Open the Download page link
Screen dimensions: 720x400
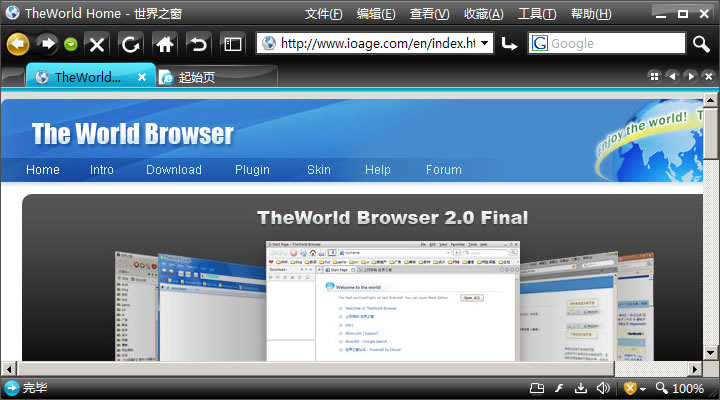pos(174,170)
